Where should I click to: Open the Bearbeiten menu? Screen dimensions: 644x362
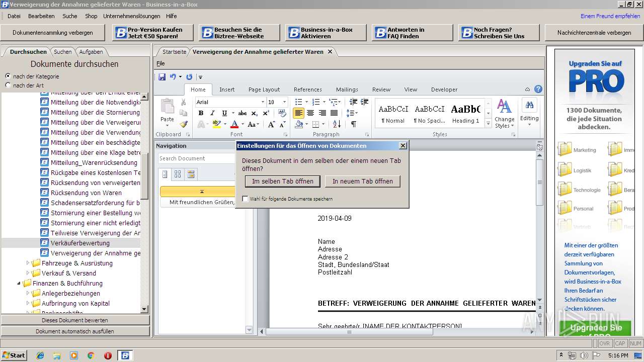(41, 16)
